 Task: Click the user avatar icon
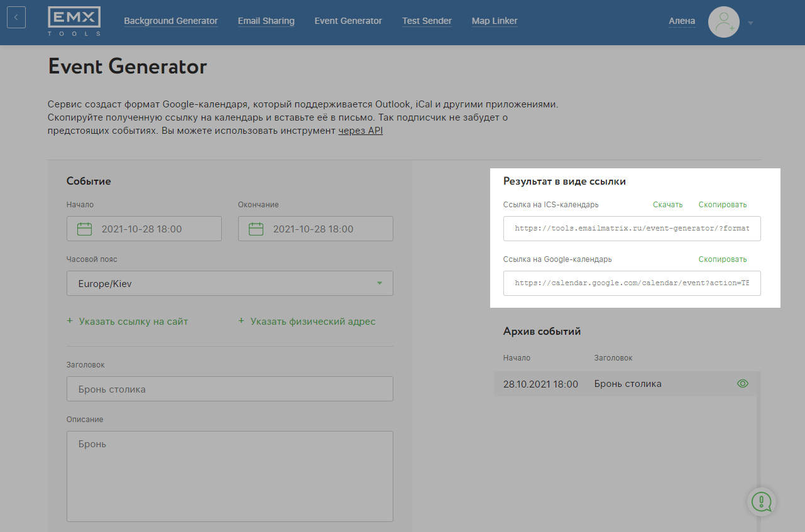pyautogui.click(x=723, y=22)
